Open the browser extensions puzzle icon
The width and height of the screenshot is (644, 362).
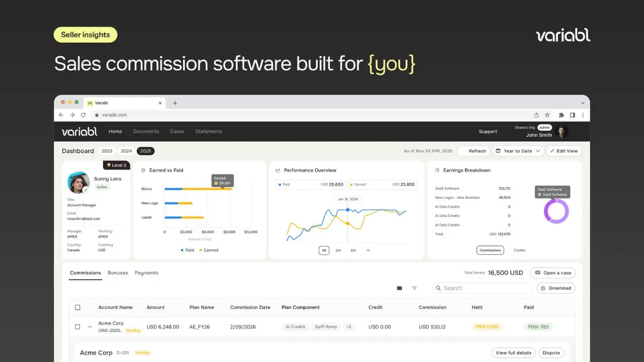click(x=561, y=115)
